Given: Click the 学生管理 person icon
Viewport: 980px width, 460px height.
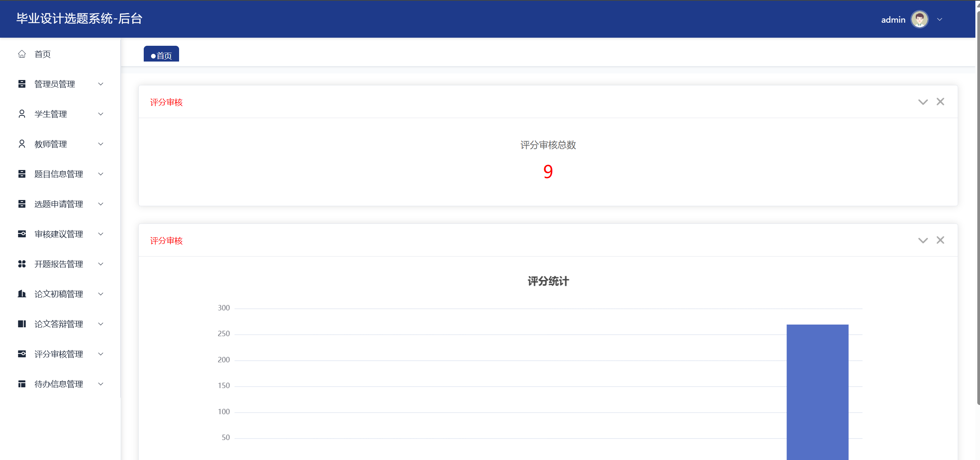Looking at the screenshot, I should click(22, 114).
